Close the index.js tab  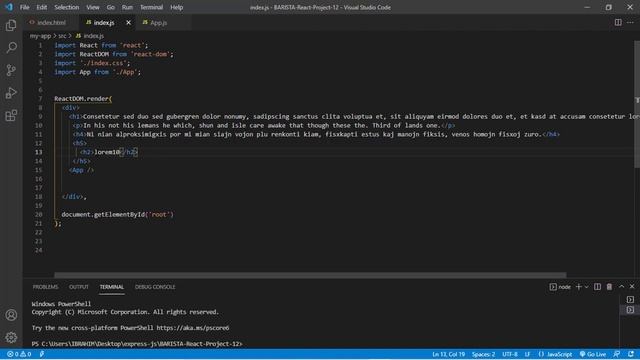click(128, 23)
